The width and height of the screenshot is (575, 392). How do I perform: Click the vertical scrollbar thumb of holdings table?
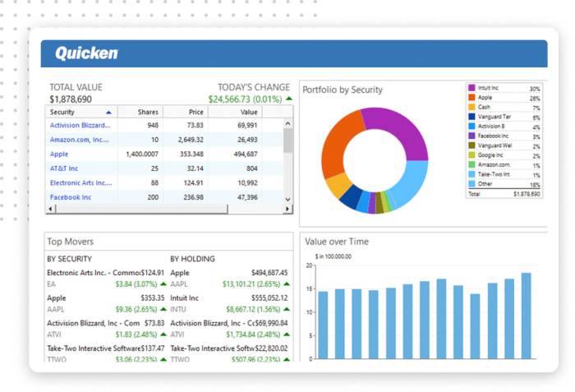click(x=287, y=141)
